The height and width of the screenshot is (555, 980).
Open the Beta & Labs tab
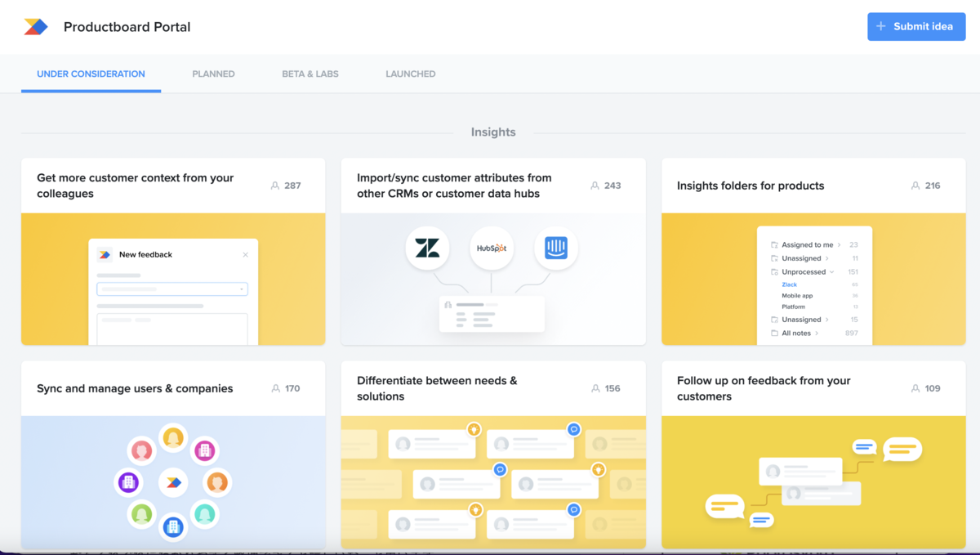(x=310, y=74)
